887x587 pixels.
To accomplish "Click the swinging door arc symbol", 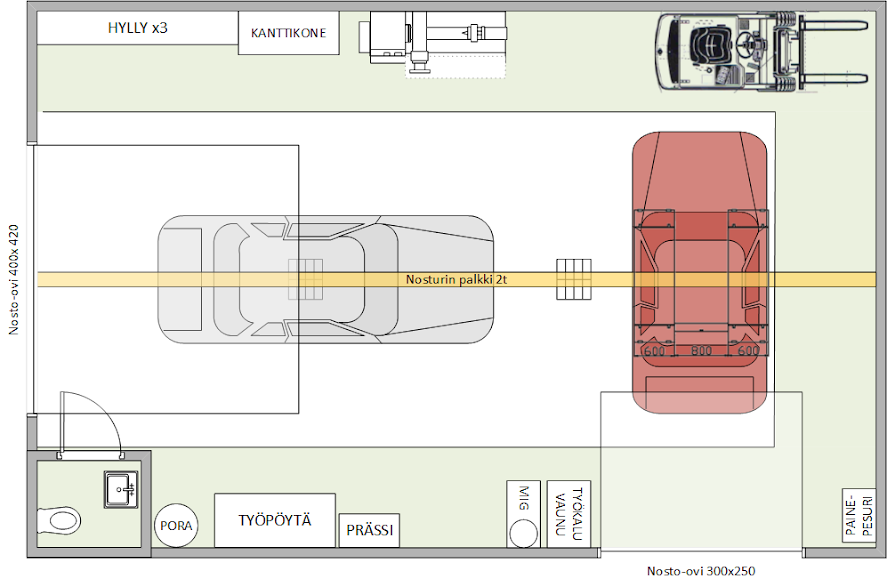I will pos(91,424).
